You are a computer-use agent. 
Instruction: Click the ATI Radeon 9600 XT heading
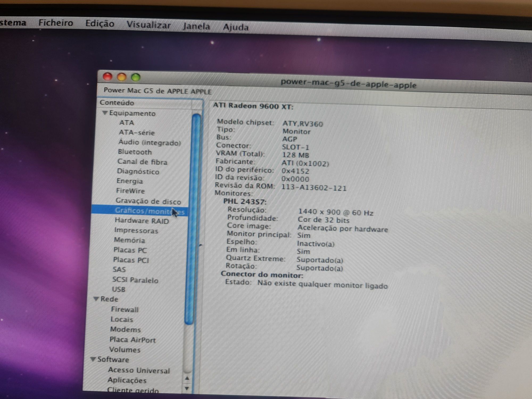[x=253, y=106]
